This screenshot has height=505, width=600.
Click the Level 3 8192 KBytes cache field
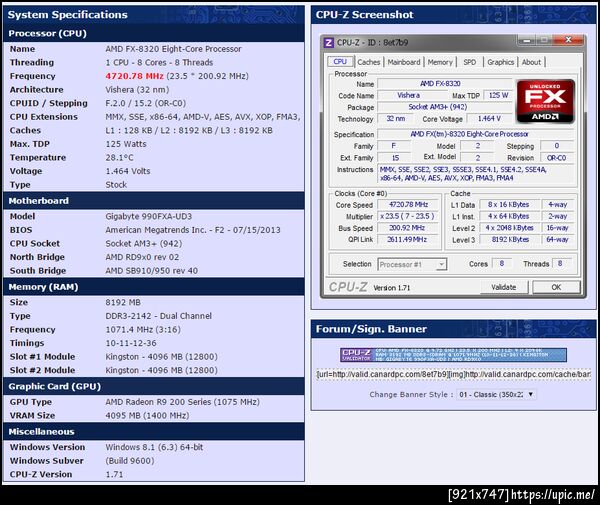(510, 239)
